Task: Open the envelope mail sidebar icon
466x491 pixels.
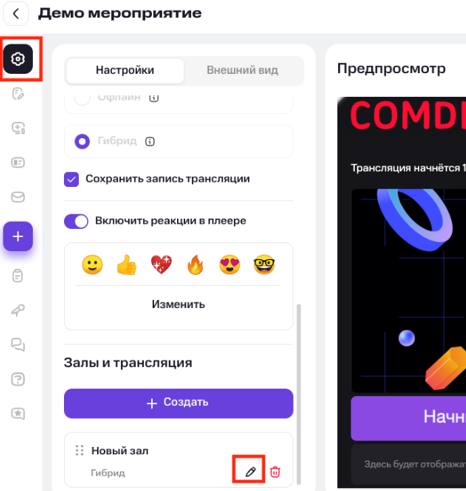Action: coord(18,197)
